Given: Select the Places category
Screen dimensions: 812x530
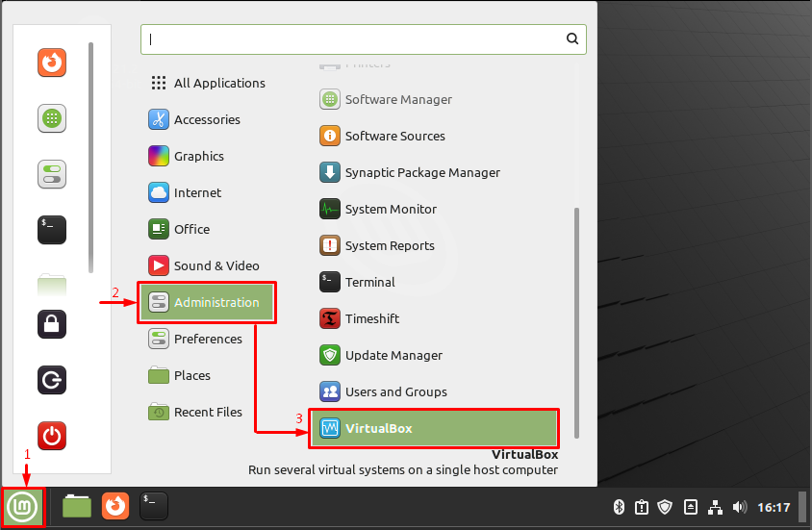Looking at the screenshot, I should pos(207,376).
